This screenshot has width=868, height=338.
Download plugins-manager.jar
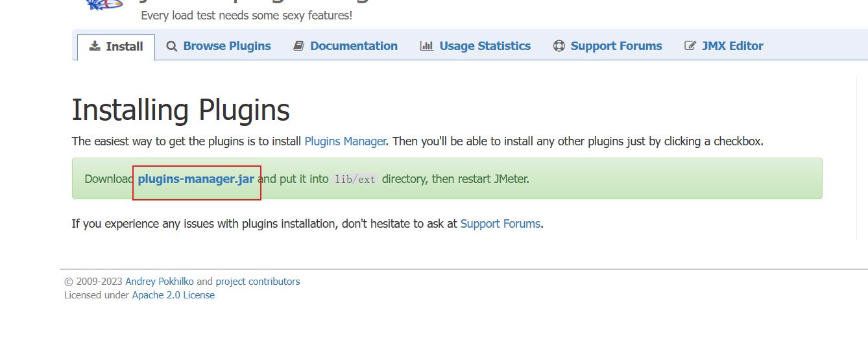point(196,179)
